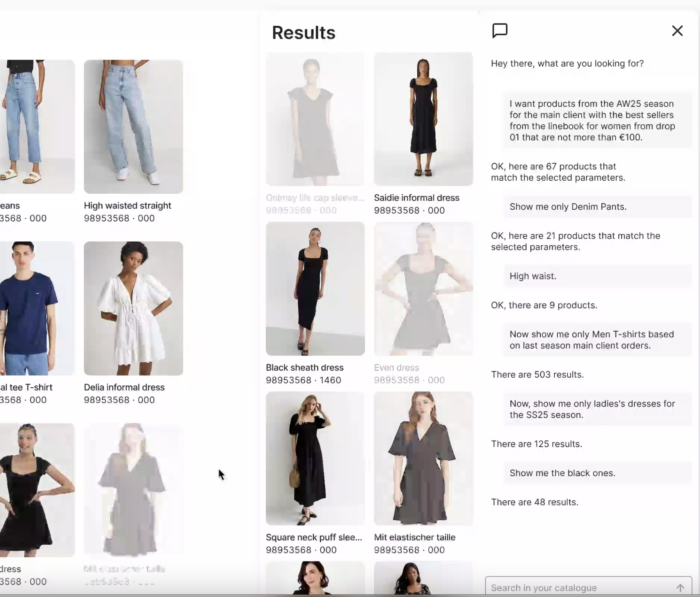The image size is (700, 597).
Task: Click the code under Delia informal dress
Action: click(x=119, y=400)
